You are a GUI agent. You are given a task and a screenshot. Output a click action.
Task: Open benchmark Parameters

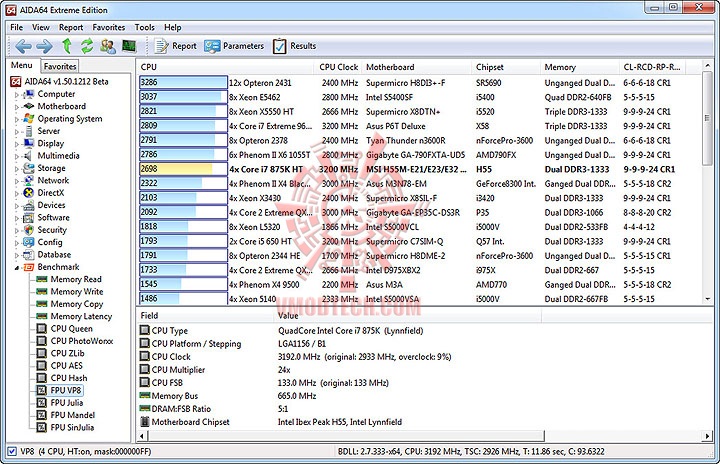[x=235, y=46]
